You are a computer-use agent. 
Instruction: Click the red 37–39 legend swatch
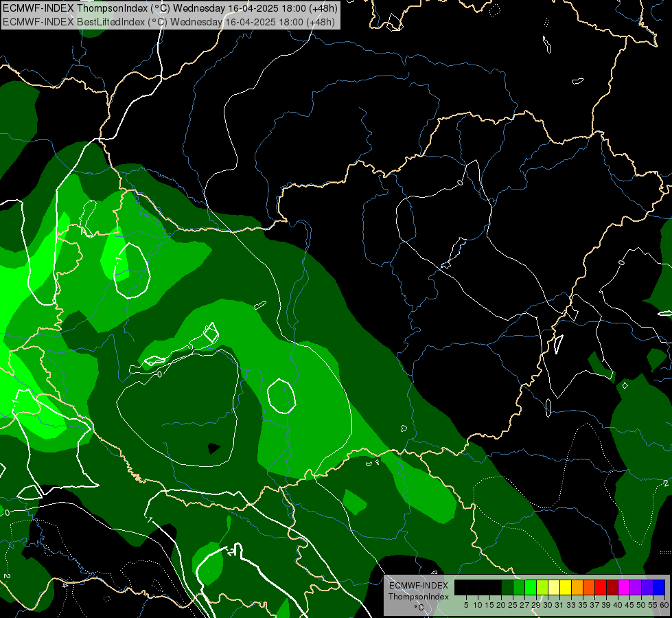pos(601,587)
